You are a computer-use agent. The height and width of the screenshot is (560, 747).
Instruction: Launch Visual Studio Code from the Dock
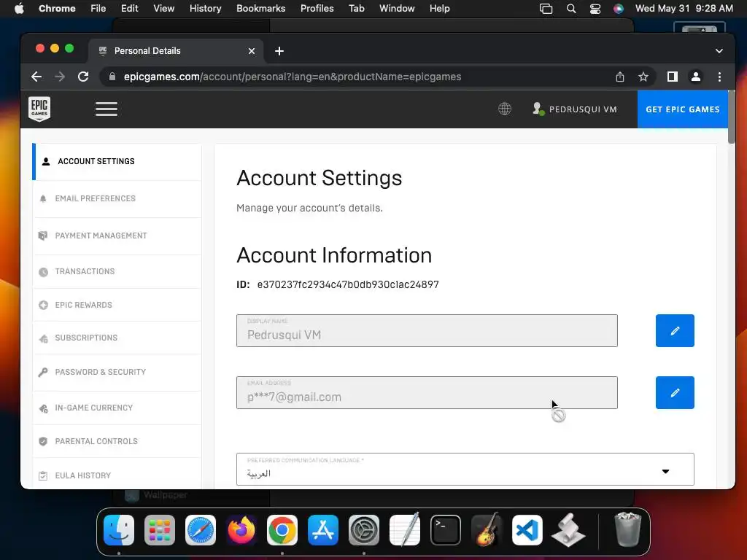[527, 529]
